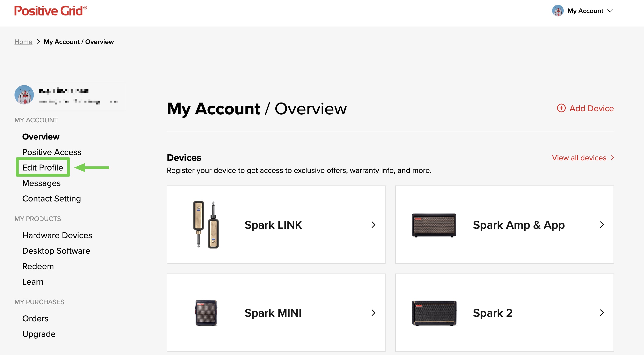Click the Add Device plus icon
Screen dimensions: 644x355
pyautogui.click(x=561, y=108)
